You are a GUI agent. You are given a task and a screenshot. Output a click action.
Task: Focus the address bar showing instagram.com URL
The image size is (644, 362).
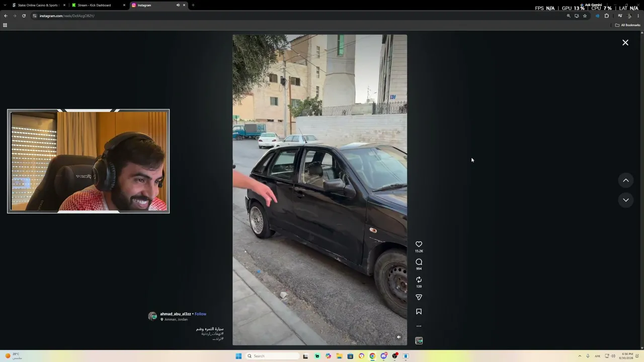click(302, 16)
